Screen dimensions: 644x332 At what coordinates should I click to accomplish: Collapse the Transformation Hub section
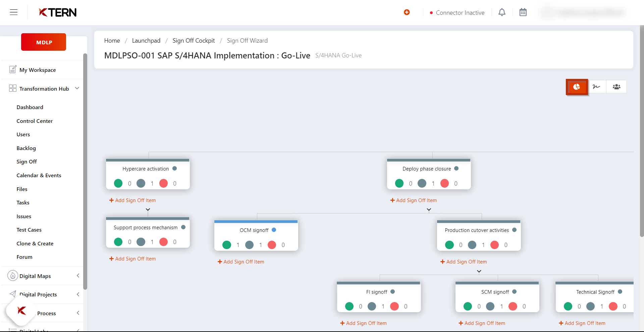point(77,88)
